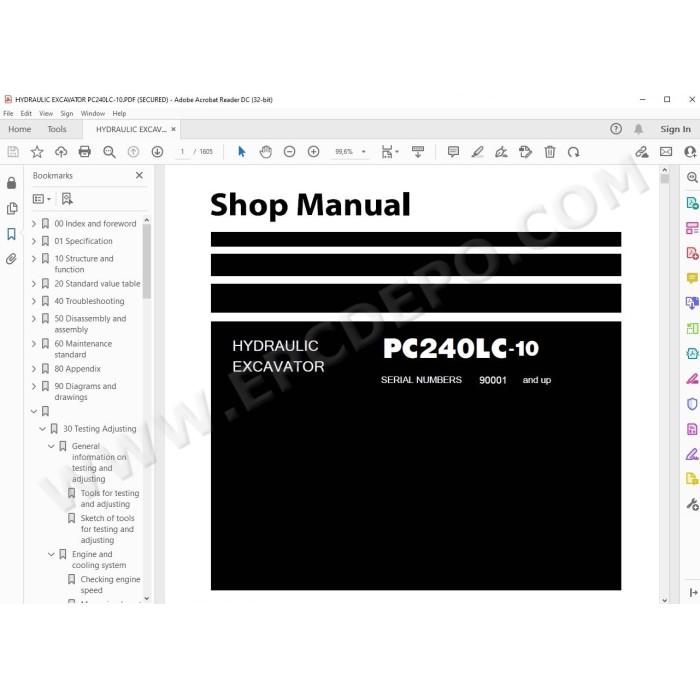The width and height of the screenshot is (700, 700).
Task: Open the find text magnifier icon
Action: click(x=109, y=152)
